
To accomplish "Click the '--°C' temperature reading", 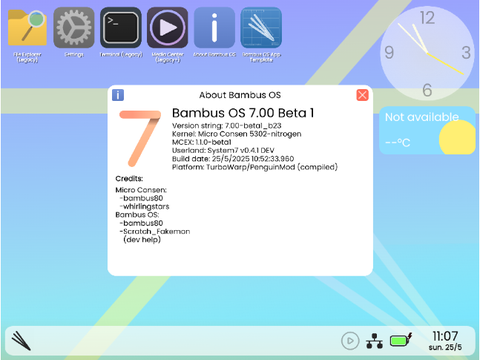I will click(x=398, y=143).
